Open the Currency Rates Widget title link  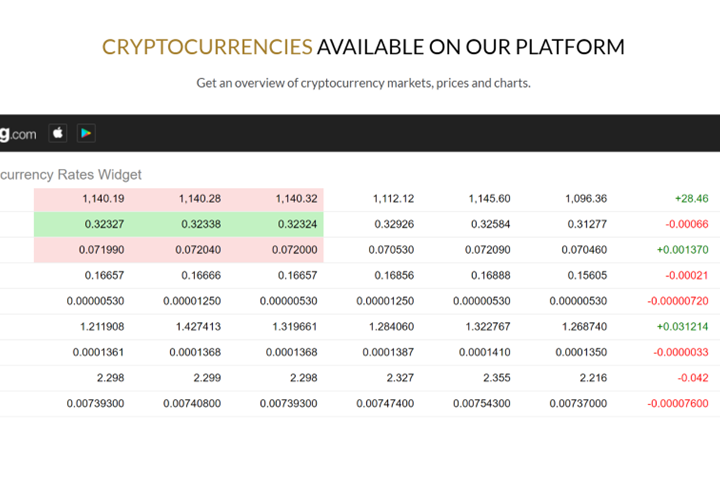pos(71,174)
